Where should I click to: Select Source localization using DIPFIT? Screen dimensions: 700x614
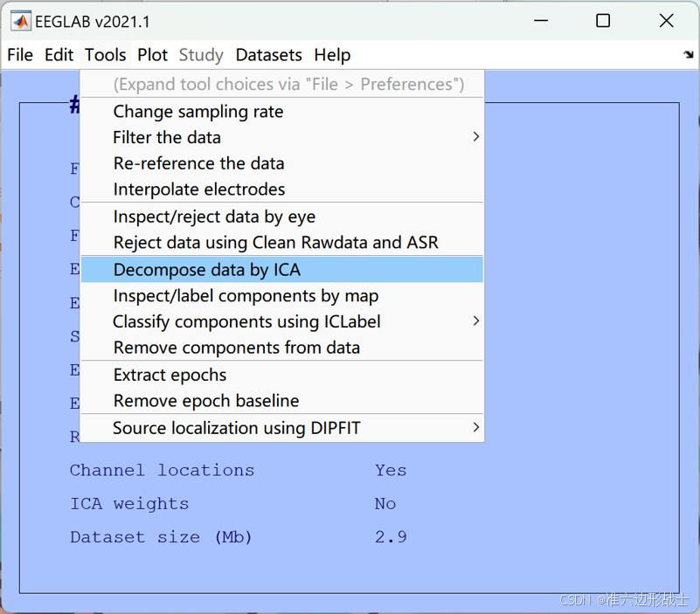click(281, 427)
